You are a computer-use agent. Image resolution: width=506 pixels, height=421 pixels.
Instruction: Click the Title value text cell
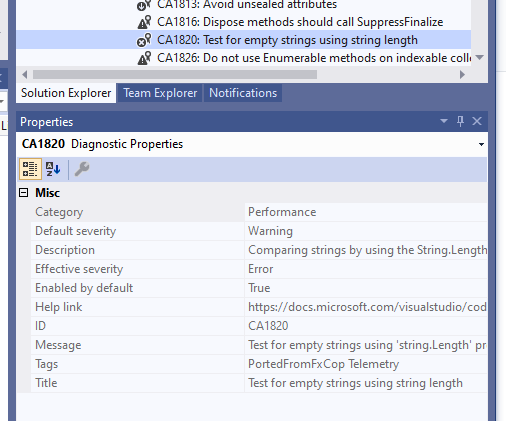[x=366, y=383]
